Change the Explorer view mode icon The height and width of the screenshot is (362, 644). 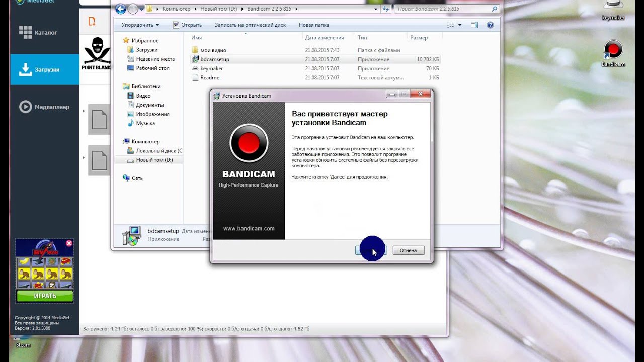451,25
